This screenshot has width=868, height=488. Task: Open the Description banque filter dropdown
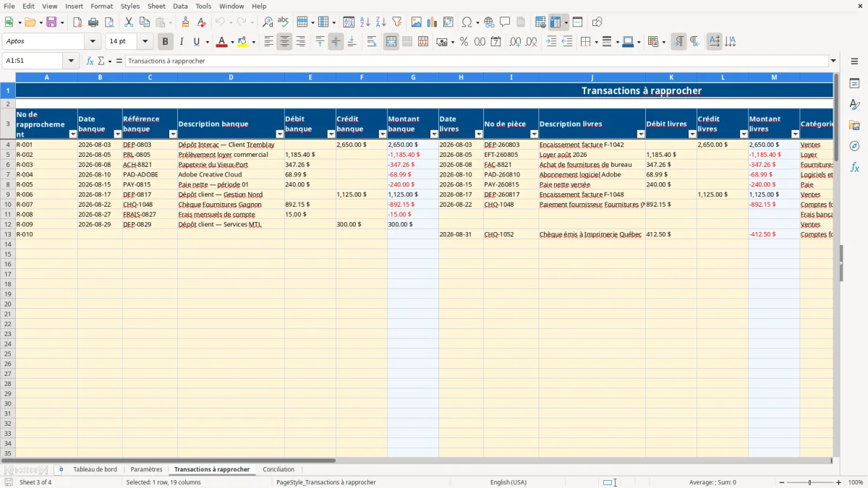click(x=279, y=134)
